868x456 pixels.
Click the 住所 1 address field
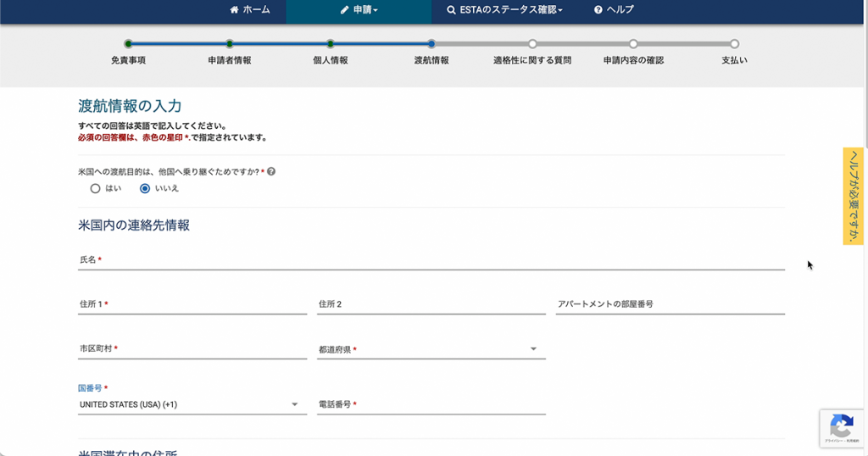click(192, 304)
